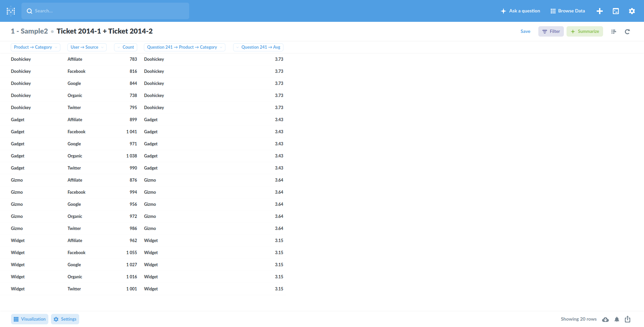Open the Question 241 → Avg dropdown

pyautogui.click(x=258, y=47)
